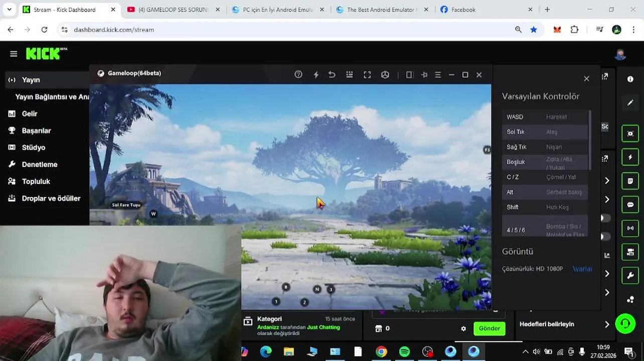Select the Shift Hızlı Koş row
The height and width of the screenshot is (361, 644).
[545, 207]
